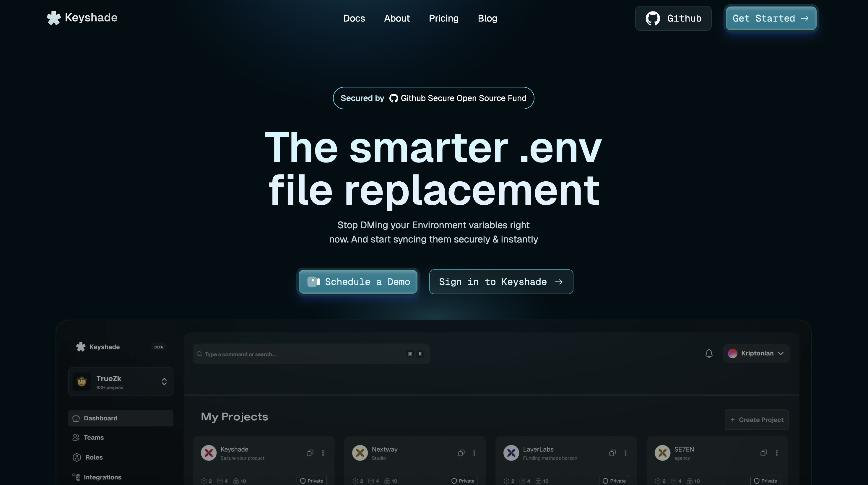Click the SE7EN project title
Screen dimensions: 868x485
tap(684, 449)
